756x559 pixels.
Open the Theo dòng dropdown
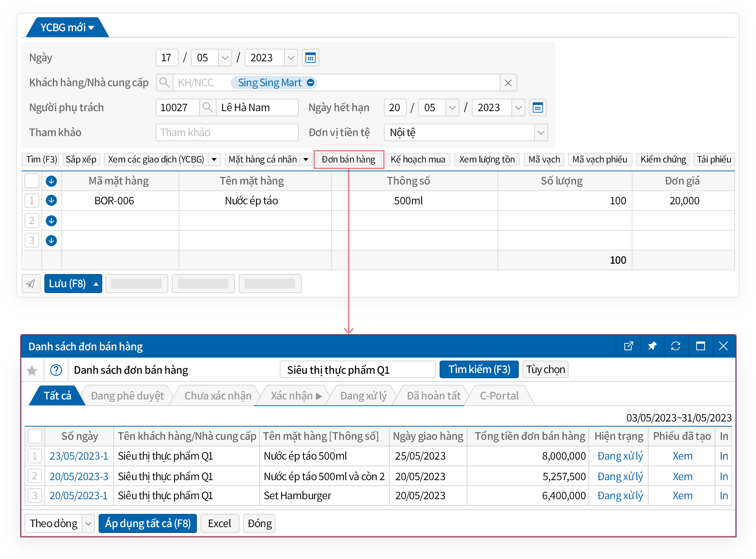point(88,523)
